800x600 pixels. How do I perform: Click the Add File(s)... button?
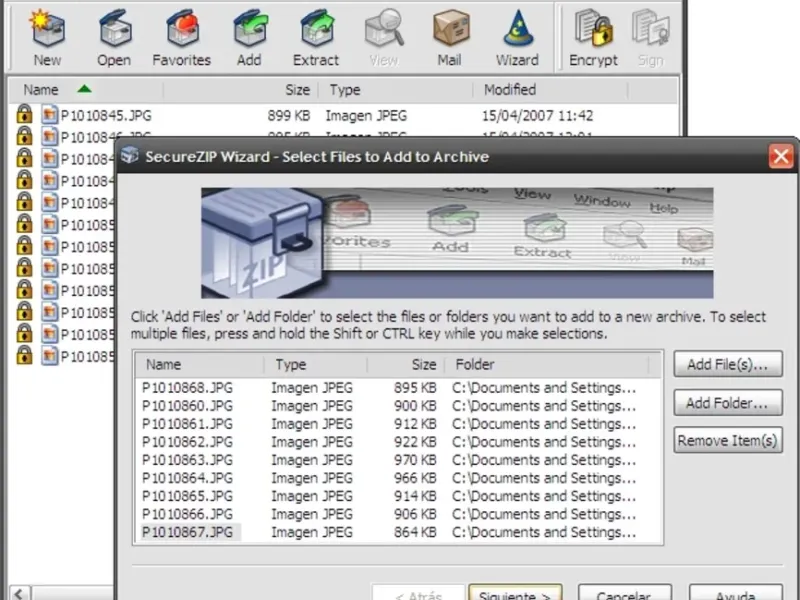[728, 364]
